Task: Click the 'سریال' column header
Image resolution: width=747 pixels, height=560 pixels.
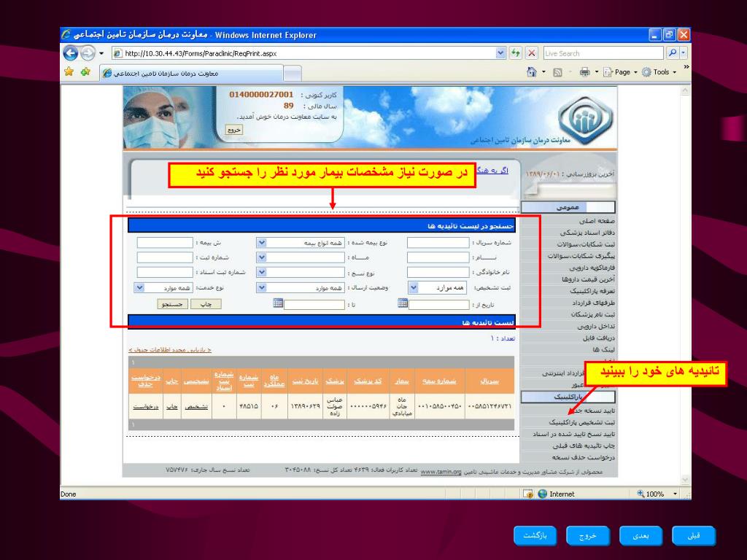Action: [489, 381]
